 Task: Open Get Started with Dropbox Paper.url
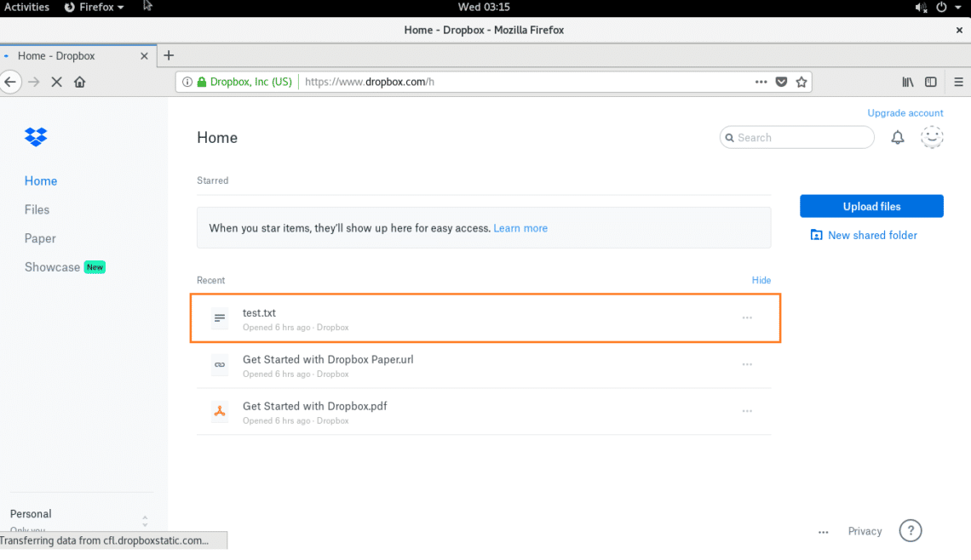tap(328, 359)
